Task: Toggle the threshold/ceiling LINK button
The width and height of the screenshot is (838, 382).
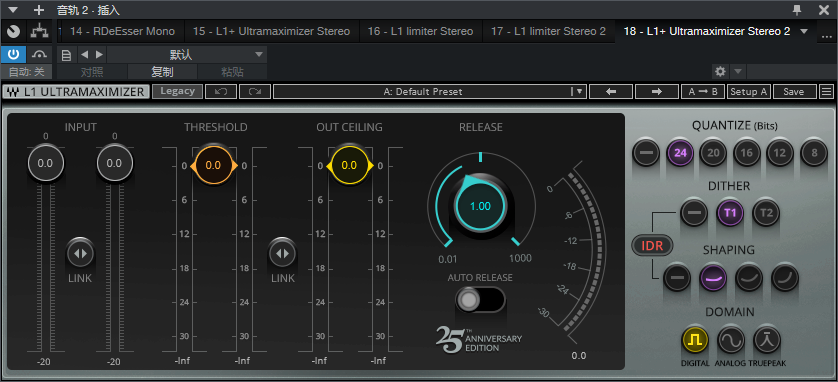Action: pos(283,253)
